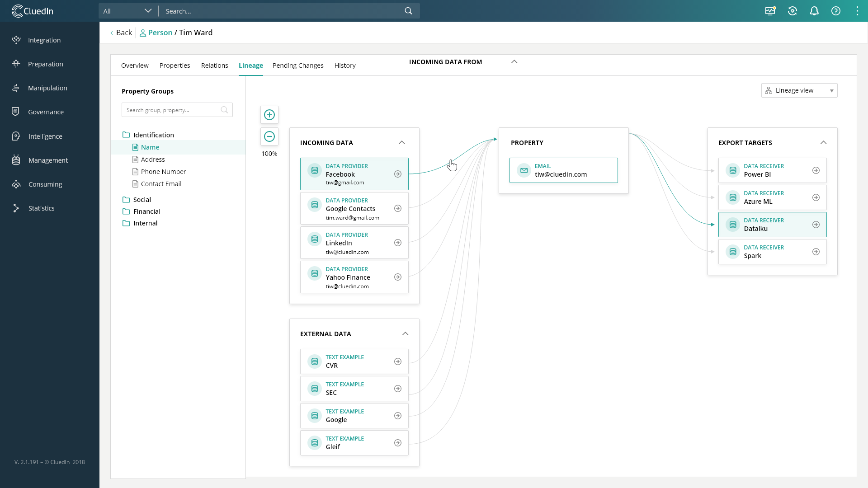Collapse the Incoming Data FROM section
This screenshot has width=868, height=488.
(x=514, y=61)
